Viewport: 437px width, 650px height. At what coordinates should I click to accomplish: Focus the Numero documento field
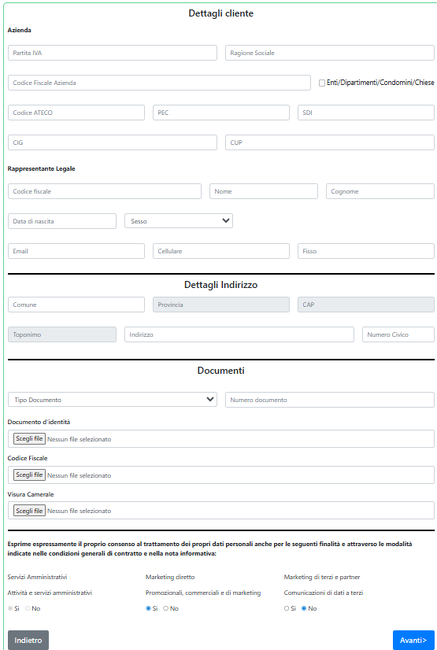click(330, 400)
